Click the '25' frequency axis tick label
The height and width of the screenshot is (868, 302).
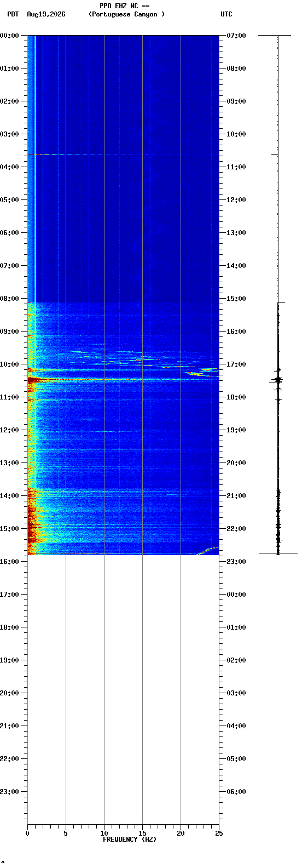point(219,833)
